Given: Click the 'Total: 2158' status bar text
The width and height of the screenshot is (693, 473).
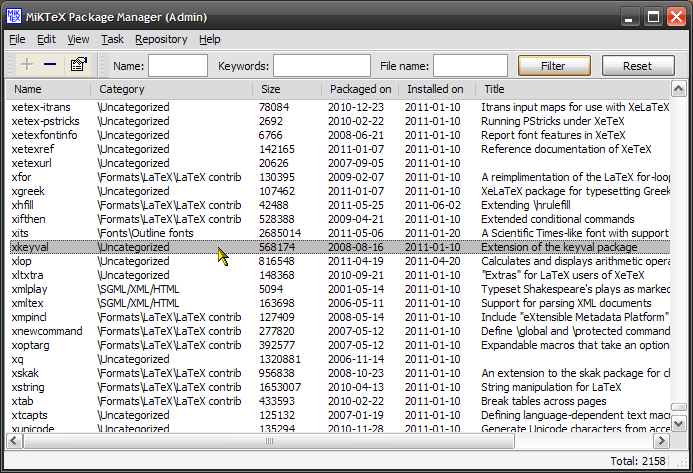Looking at the screenshot, I should (638, 461).
